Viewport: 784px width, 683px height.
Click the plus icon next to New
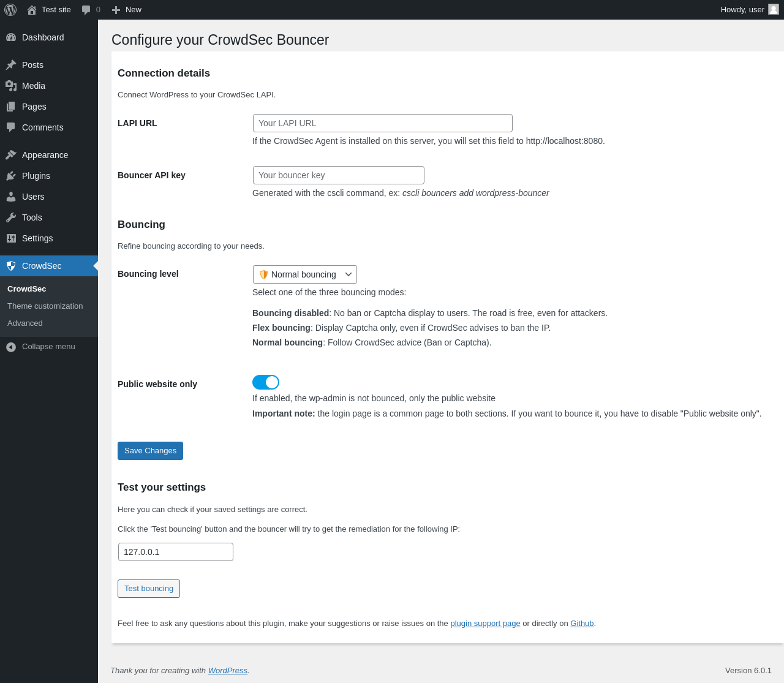[116, 10]
